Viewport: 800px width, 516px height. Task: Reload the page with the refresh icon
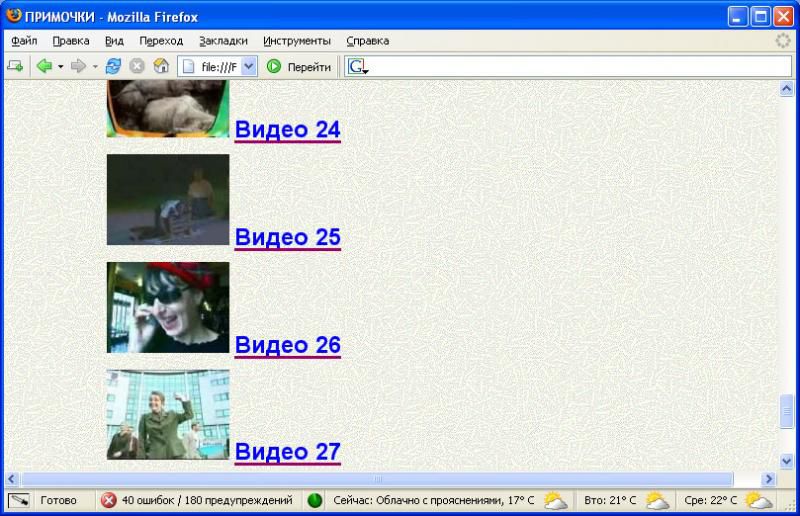tap(113, 66)
